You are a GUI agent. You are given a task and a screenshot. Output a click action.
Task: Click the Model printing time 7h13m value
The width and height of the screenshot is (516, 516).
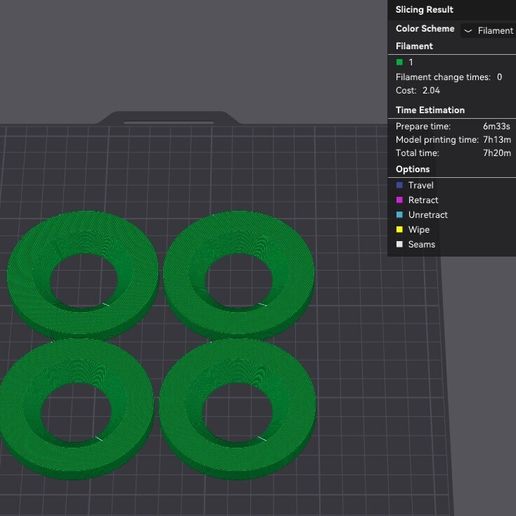(x=497, y=140)
